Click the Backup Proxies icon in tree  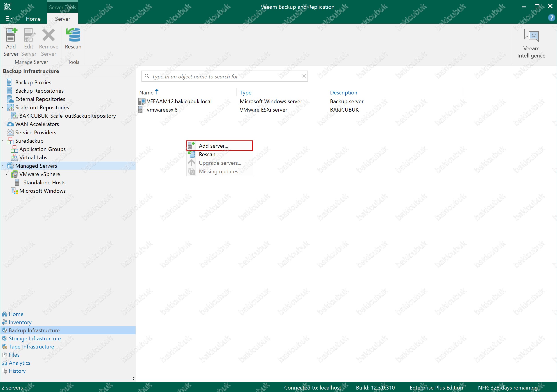(x=9, y=82)
